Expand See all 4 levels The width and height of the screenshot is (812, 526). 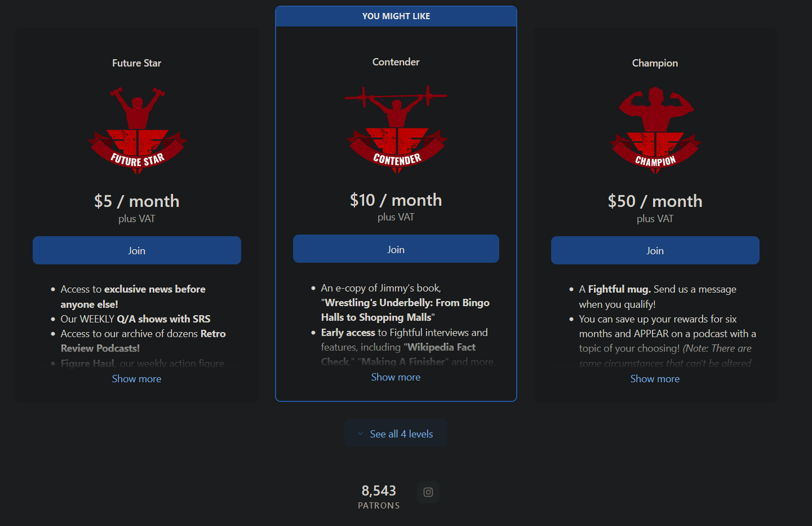click(x=396, y=434)
